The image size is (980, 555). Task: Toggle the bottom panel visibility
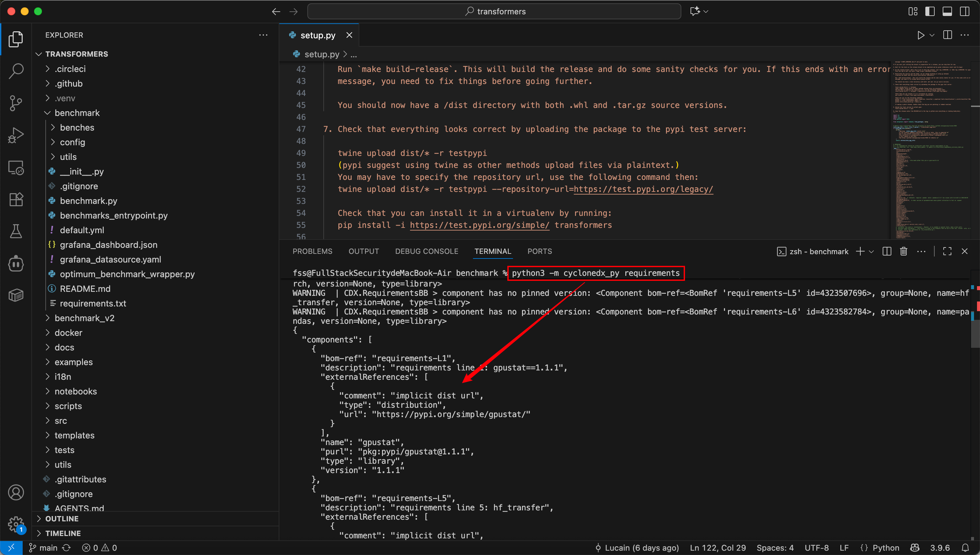[947, 11]
